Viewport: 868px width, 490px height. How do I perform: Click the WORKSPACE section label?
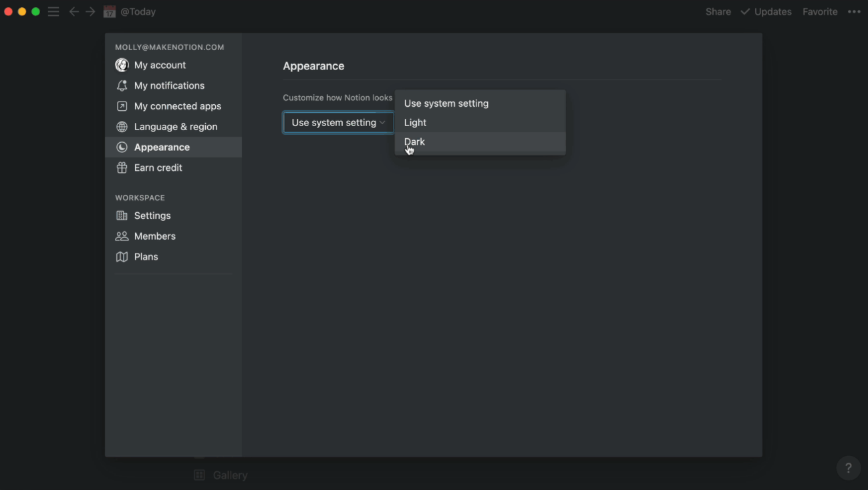140,198
